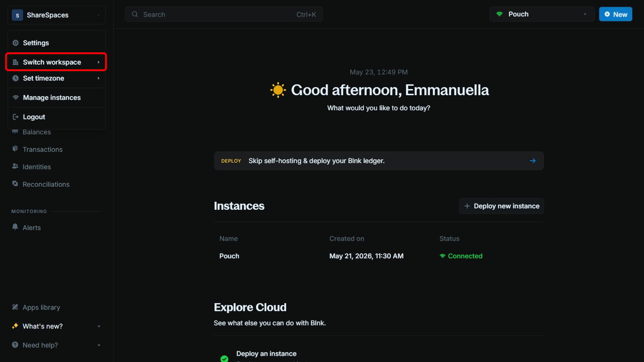644x362 pixels.
Task: Click the Logout exit icon
Action: (x=16, y=117)
